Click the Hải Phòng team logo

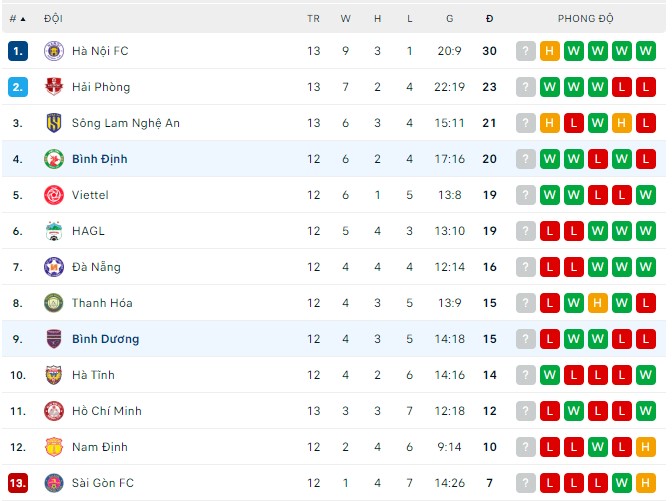54,87
